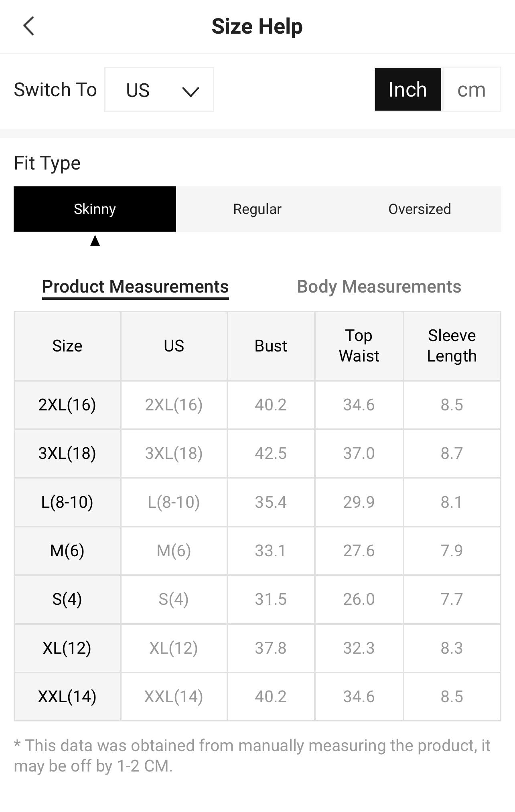Open the Body Measurements tab
This screenshot has width=515, height=812.
point(379,287)
